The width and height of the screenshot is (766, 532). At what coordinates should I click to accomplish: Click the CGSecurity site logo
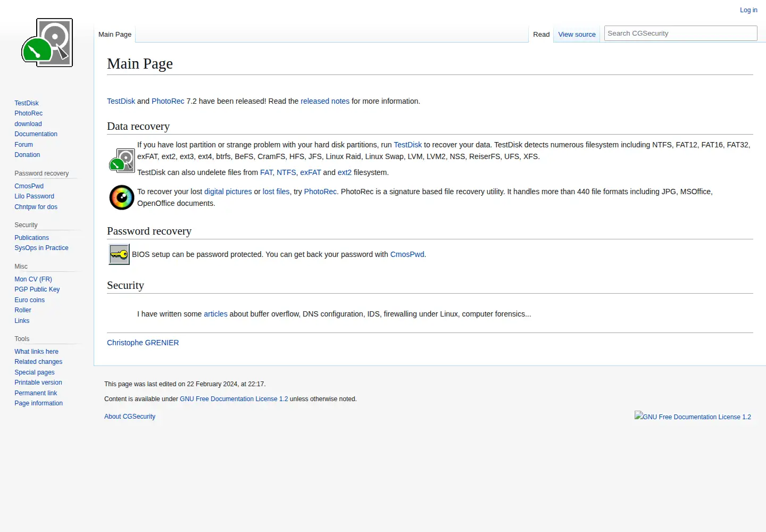[x=47, y=43]
